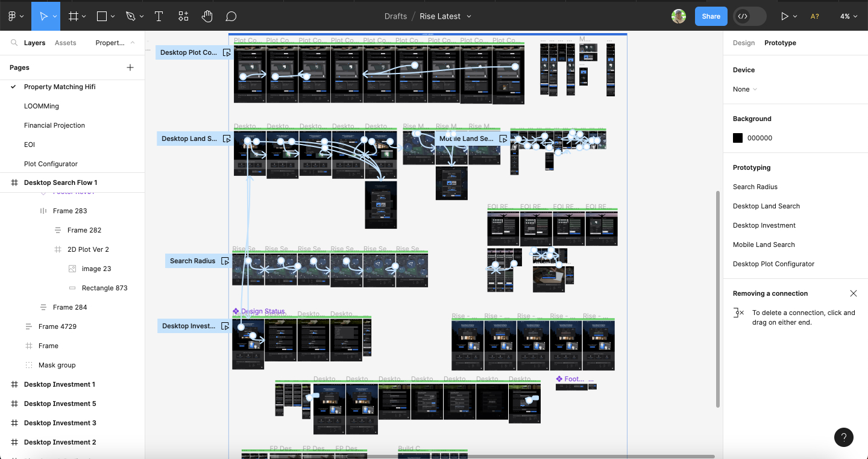The image size is (868, 459).
Task: Select the Hand tool
Action: coord(207,16)
